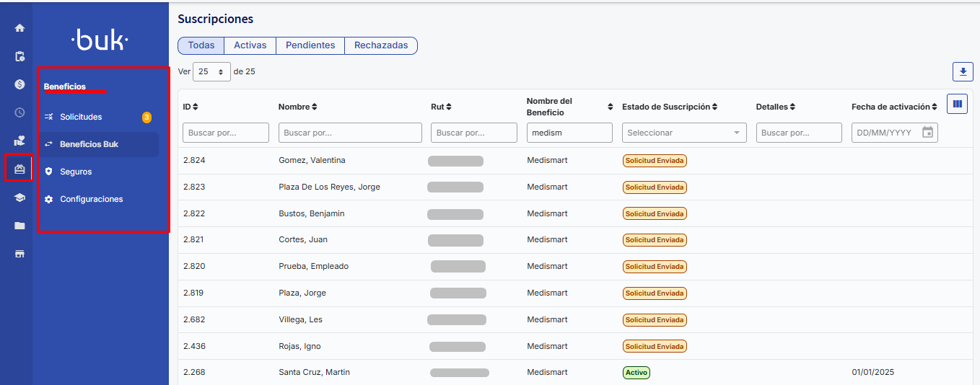Viewport: 980px width, 385px height.
Task: Click the clock icon in the sidebar
Action: pos(19,112)
